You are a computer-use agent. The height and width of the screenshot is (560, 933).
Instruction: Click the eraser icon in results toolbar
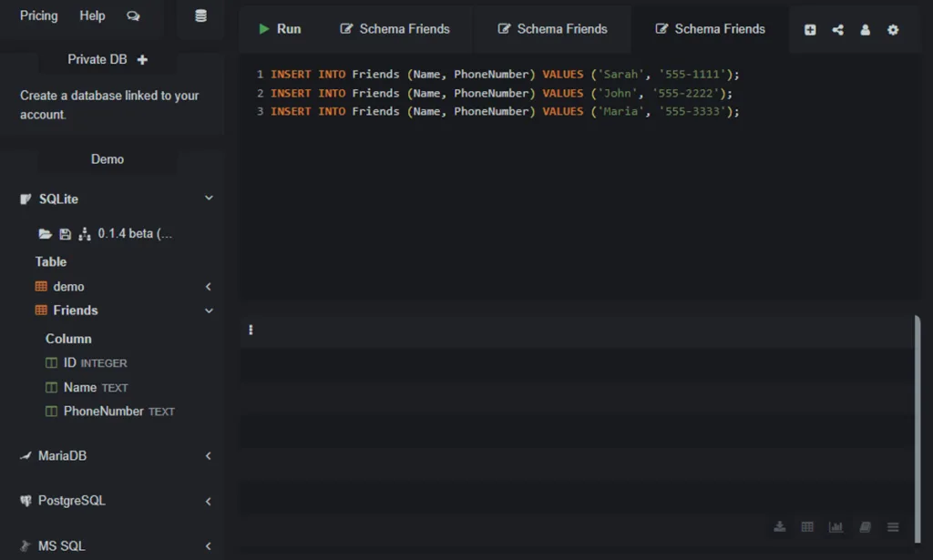[865, 526]
